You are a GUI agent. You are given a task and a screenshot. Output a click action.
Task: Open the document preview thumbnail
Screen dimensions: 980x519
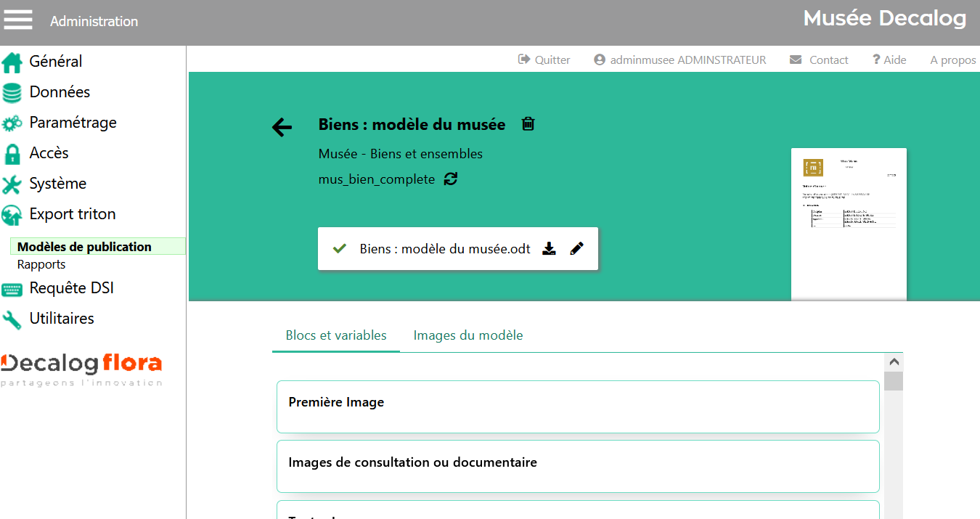tap(849, 224)
